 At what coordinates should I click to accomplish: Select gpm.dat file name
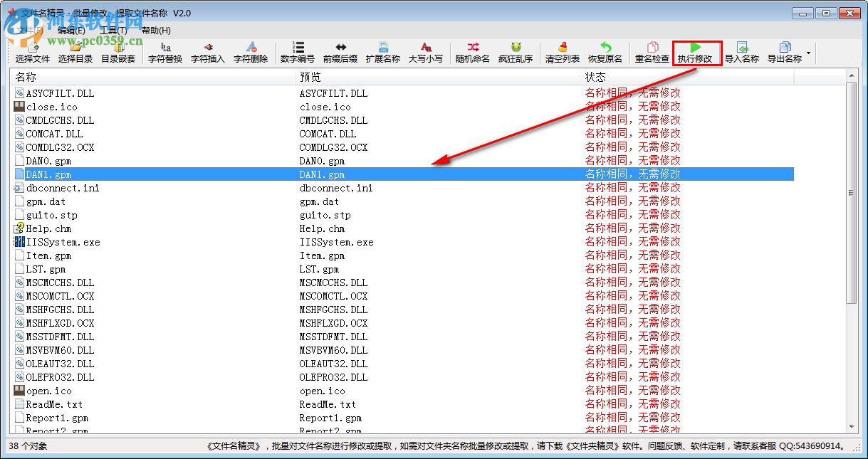[x=46, y=201]
